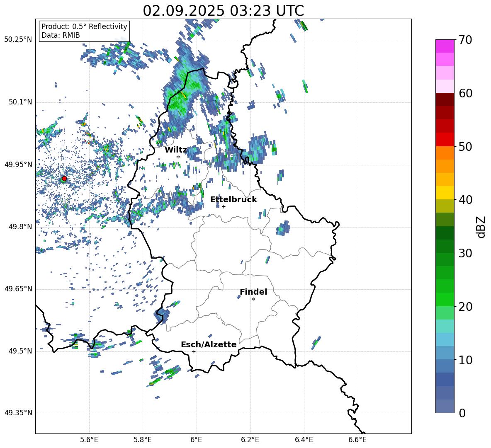Click the bright green colorbar segment at 20
Viewport: 491px width, 448px height.
(x=445, y=300)
